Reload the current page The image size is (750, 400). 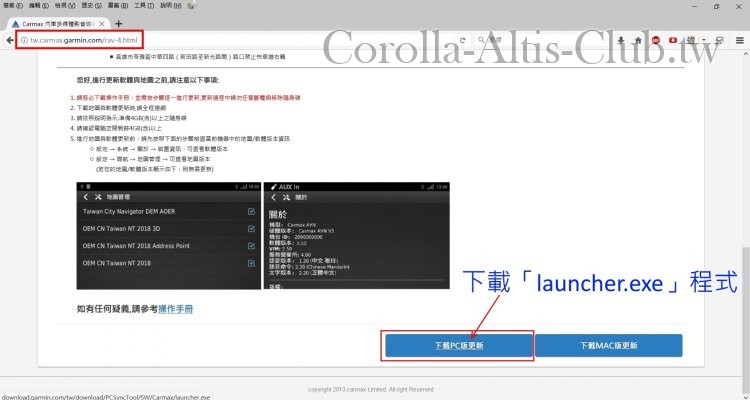click(x=463, y=40)
